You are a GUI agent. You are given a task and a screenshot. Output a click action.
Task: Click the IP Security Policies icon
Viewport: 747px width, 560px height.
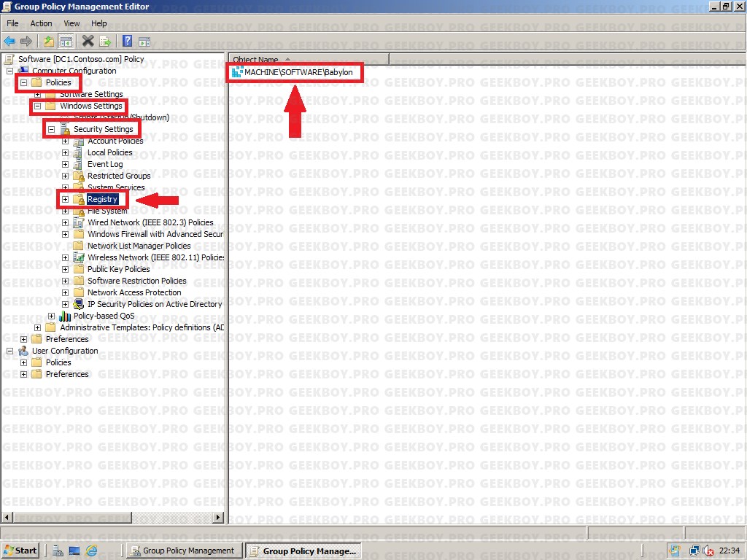[x=79, y=304]
